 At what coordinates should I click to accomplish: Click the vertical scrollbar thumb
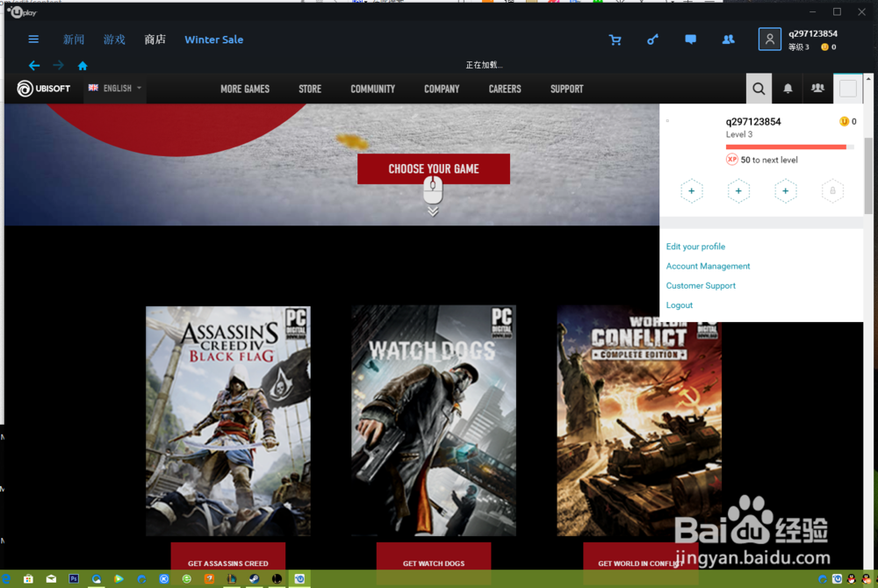pyautogui.click(x=868, y=176)
